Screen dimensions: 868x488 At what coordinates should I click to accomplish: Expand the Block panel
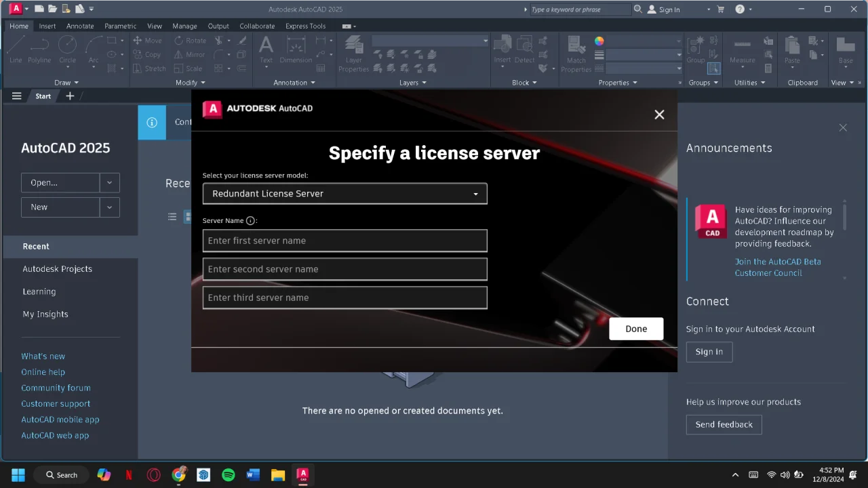tap(524, 83)
